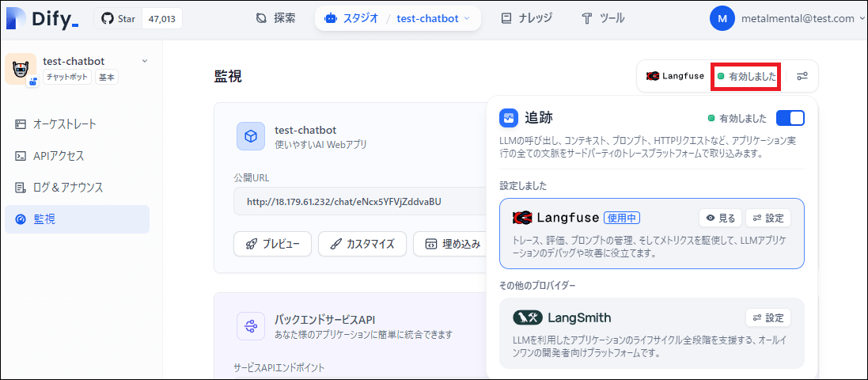Click the バックエンドサービスAPI icon

251,325
